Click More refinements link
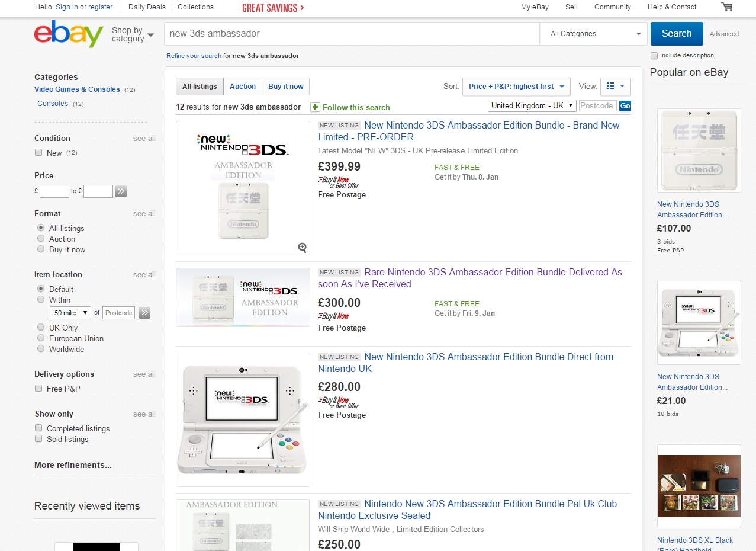This screenshot has width=756, height=551. click(x=73, y=465)
